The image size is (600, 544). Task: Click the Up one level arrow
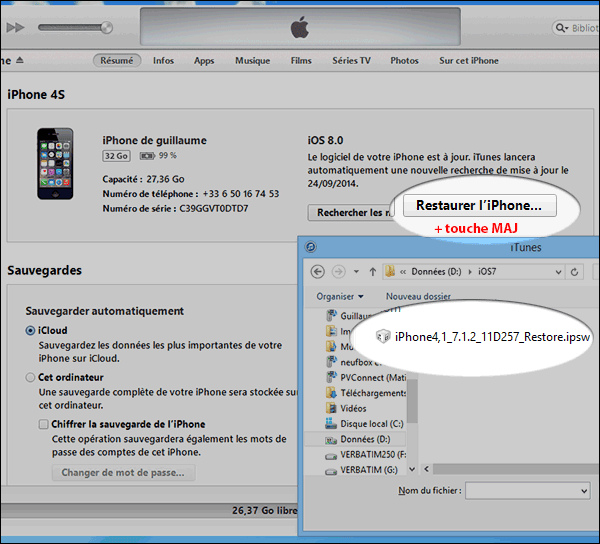click(373, 272)
